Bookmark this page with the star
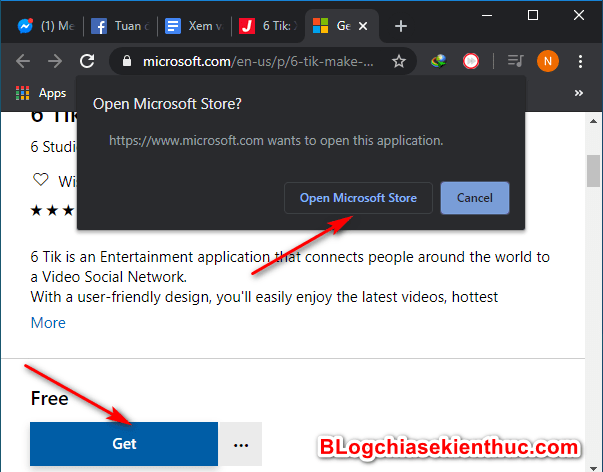The width and height of the screenshot is (603, 472). [x=399, y=61]
